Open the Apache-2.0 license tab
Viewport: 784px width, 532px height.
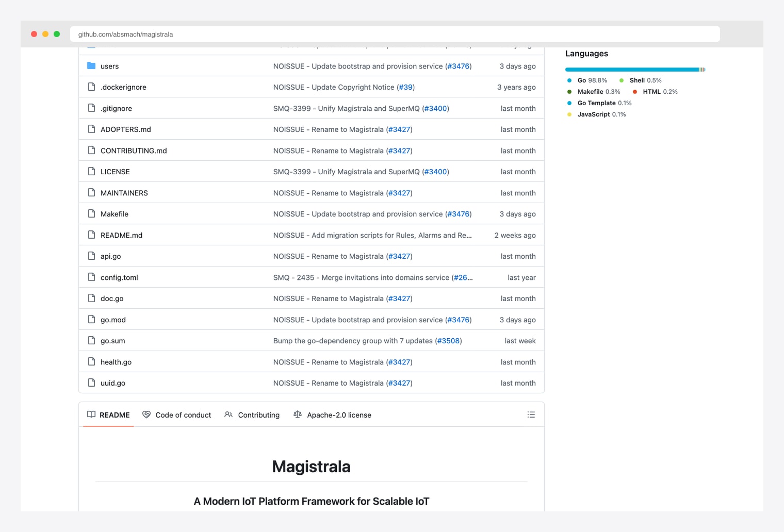pyautogui.click(x=332, y=415)
